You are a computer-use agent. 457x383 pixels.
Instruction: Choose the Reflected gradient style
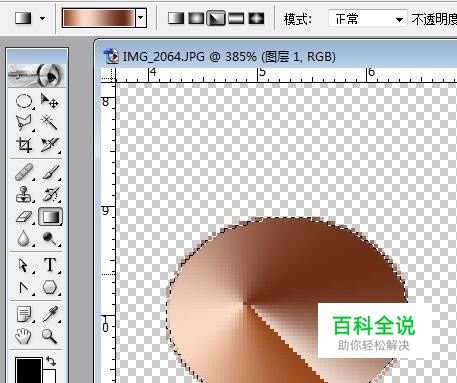[x=236, y=19]
